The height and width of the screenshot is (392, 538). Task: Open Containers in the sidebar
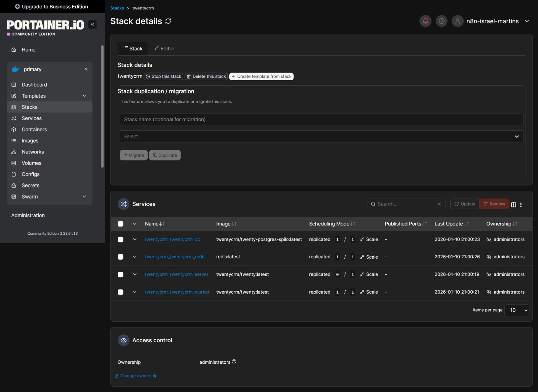click(34, 130)
